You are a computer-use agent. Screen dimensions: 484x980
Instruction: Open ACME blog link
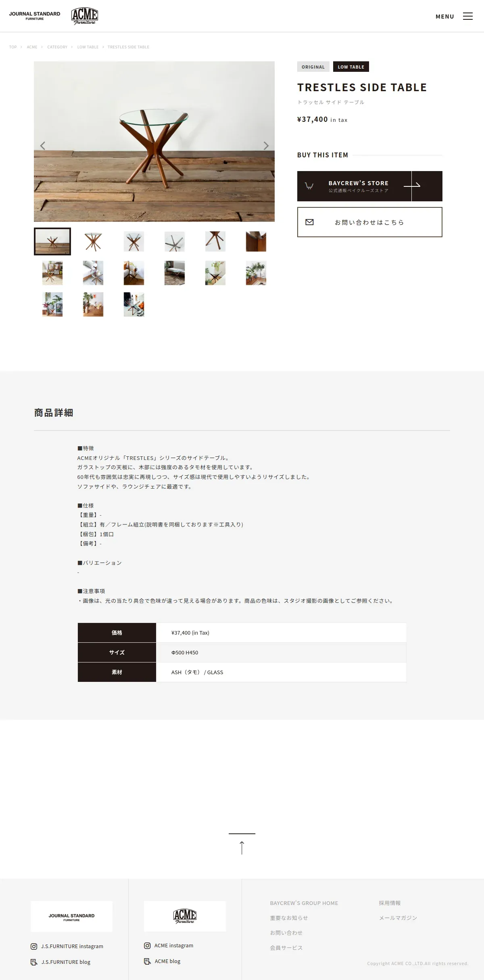(x=167, y=961)
